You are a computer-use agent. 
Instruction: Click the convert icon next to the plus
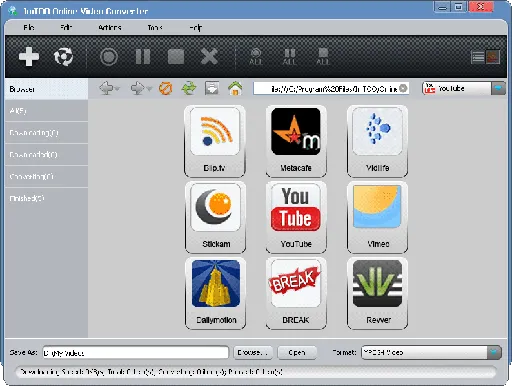63,56
